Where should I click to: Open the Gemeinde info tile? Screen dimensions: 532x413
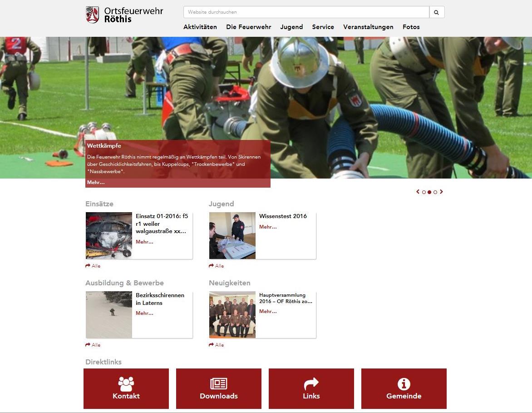404,388
